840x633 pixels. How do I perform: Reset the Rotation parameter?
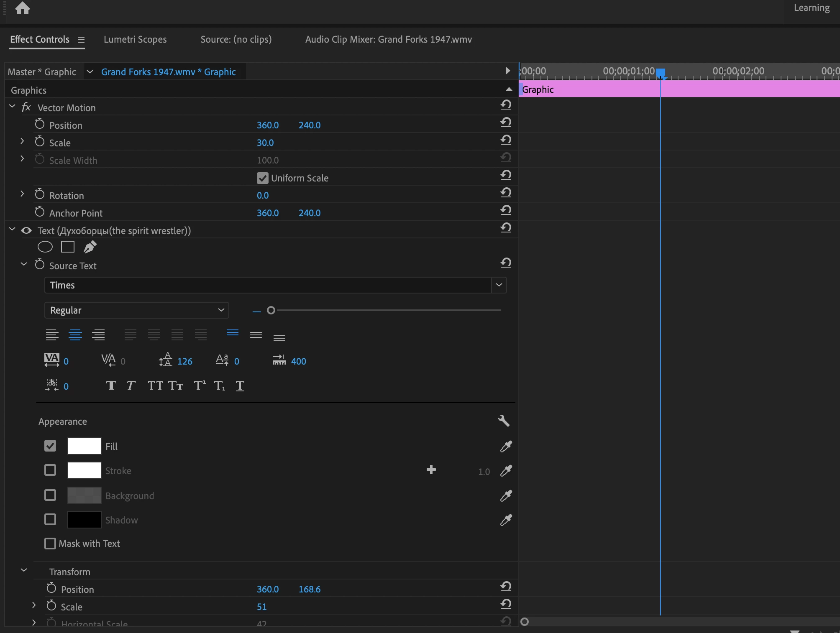pyautogui.click(x=506, y=193)
